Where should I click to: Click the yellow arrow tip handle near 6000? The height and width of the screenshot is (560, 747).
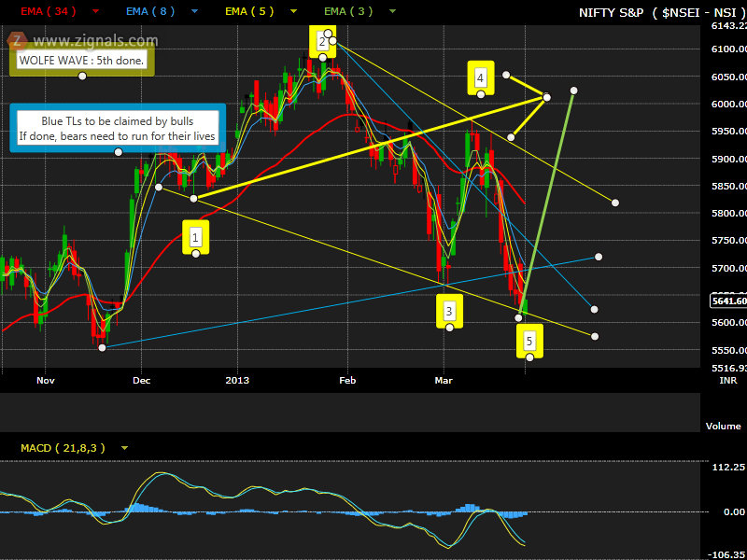(x=546, y=98)
